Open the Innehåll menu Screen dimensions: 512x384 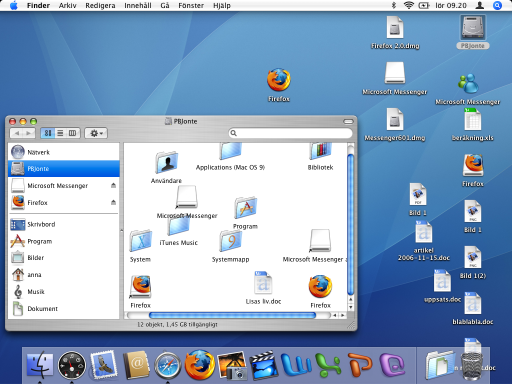coord(138,5)
